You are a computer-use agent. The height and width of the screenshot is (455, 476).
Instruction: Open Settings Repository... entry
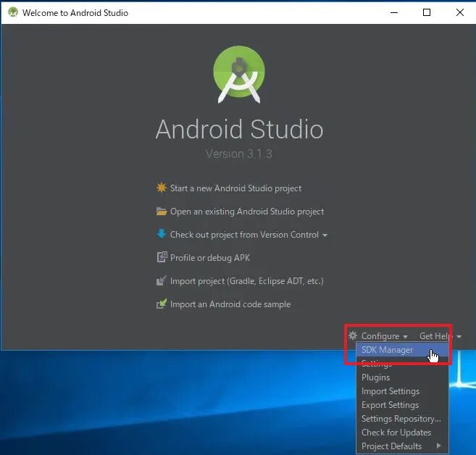point(402,419)
